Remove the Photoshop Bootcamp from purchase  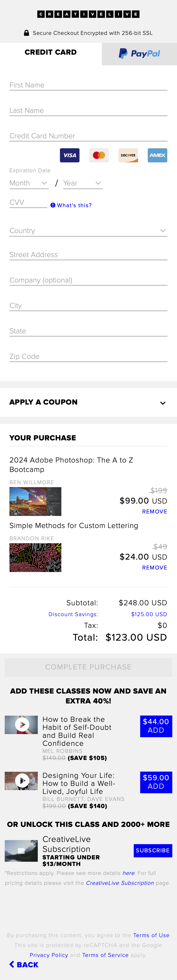pyautogui.click(x=155, y=511)
